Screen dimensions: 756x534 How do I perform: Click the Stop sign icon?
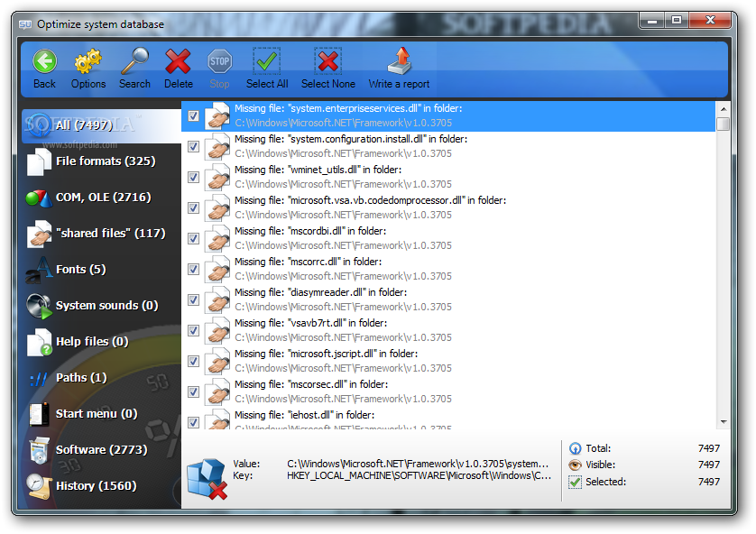(219, 61)
